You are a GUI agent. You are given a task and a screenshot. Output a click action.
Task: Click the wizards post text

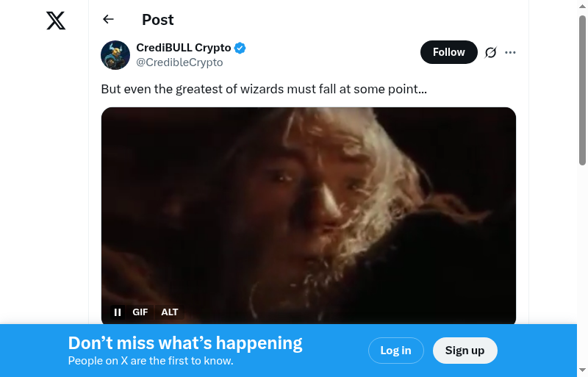(x=264, y=89)
